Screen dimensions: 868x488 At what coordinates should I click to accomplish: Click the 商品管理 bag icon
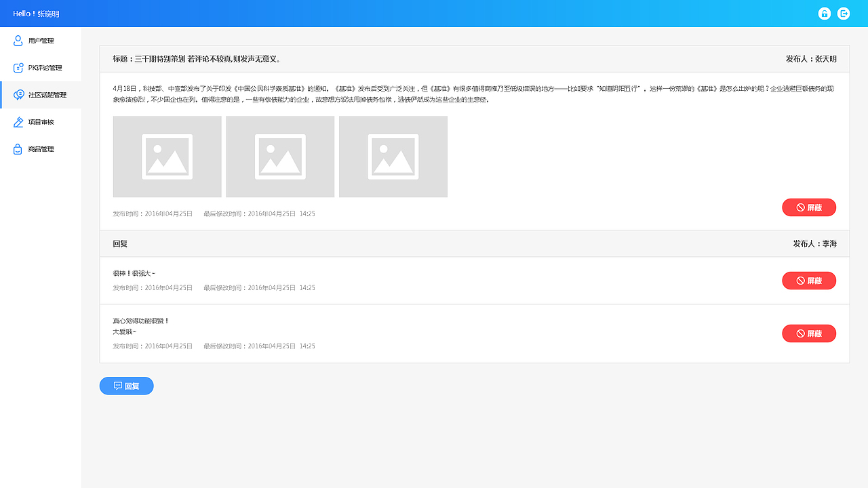click(18, 149)
